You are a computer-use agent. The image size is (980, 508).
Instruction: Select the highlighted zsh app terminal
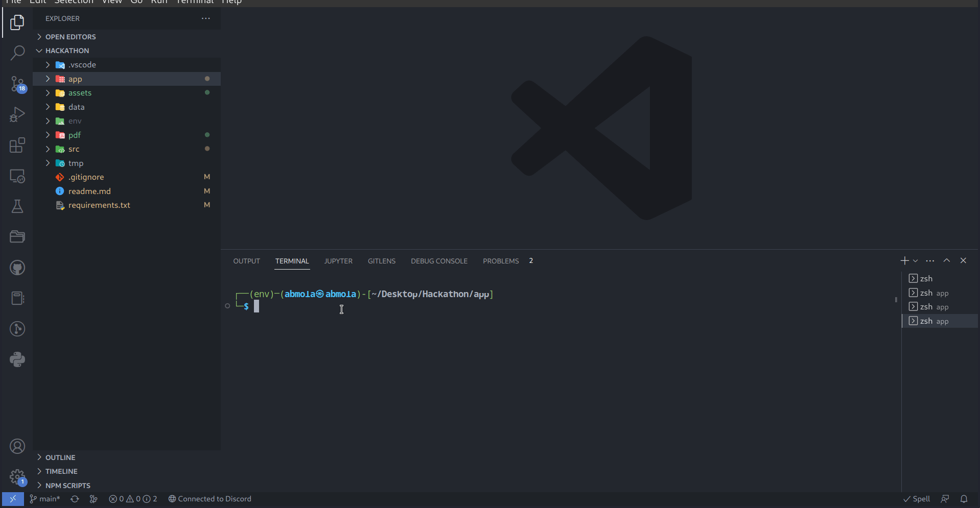(x=940, y=321)
